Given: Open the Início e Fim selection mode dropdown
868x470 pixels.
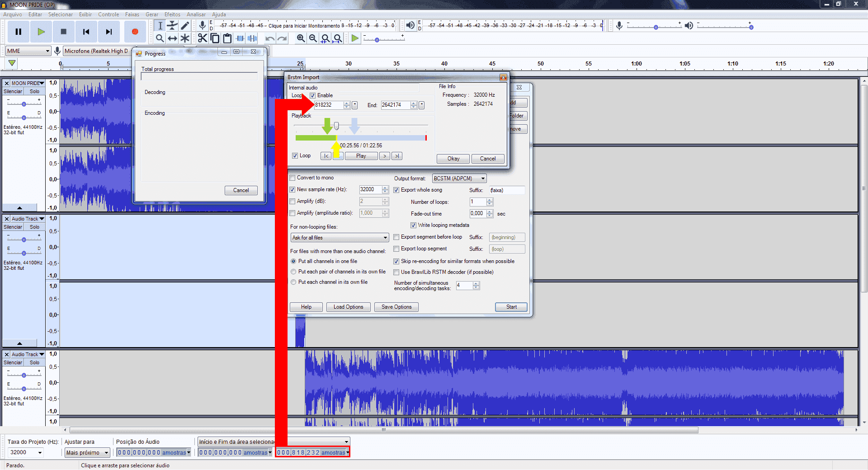Looking at the screenshot, I should point(274,442).
